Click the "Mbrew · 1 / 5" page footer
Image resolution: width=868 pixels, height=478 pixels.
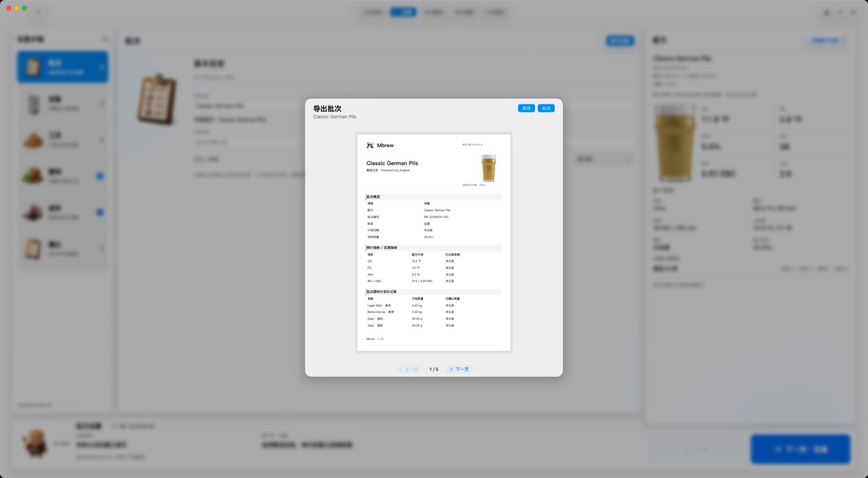(375, 338)
